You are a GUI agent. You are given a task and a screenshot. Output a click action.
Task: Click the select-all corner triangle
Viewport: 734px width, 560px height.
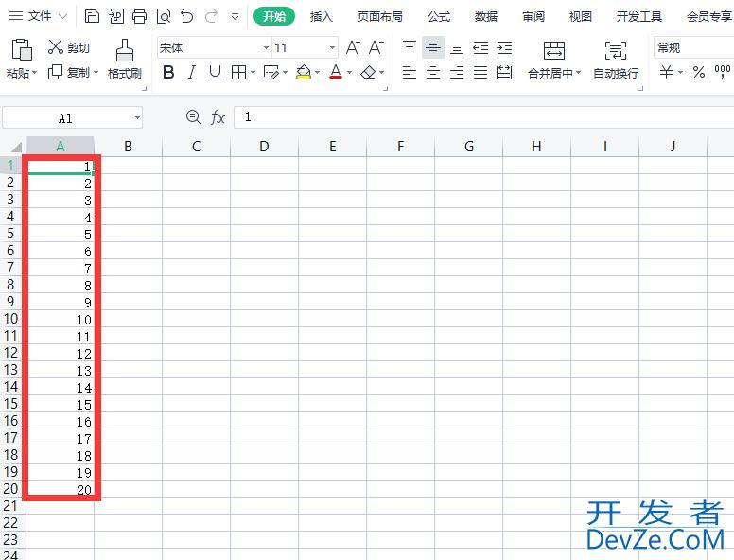pyautogui.click(x=16, y=147)
